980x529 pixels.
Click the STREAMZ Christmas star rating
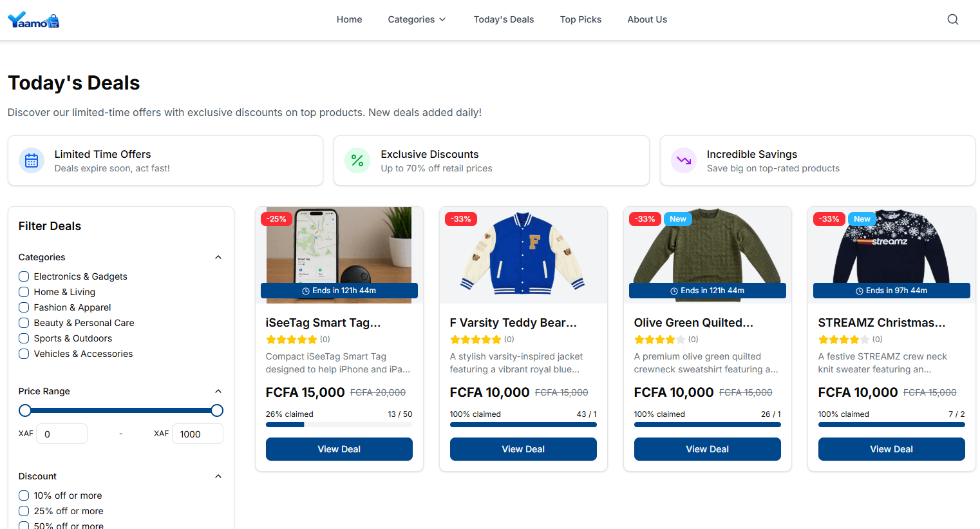(844, 340)
